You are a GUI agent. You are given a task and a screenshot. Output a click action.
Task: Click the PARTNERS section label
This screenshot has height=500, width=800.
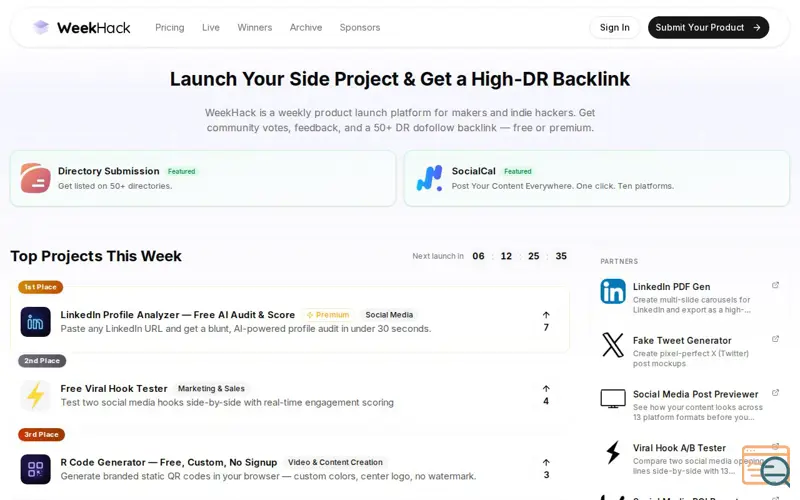619,261
